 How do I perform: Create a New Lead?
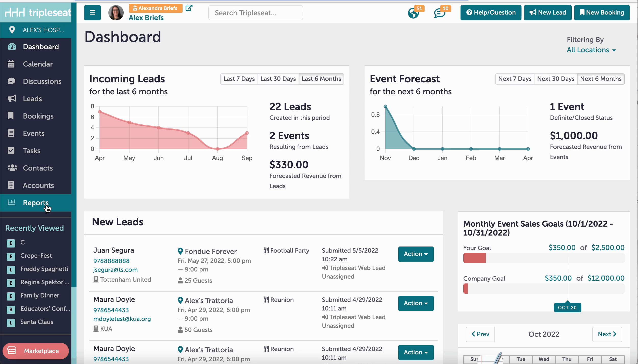(x=548, y=12)
